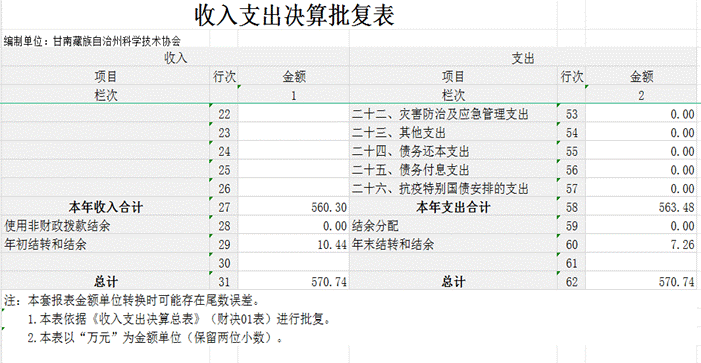Click the expenditure 行次 header cell
This screenshot has width=701, height=363.
click(572, 77)
